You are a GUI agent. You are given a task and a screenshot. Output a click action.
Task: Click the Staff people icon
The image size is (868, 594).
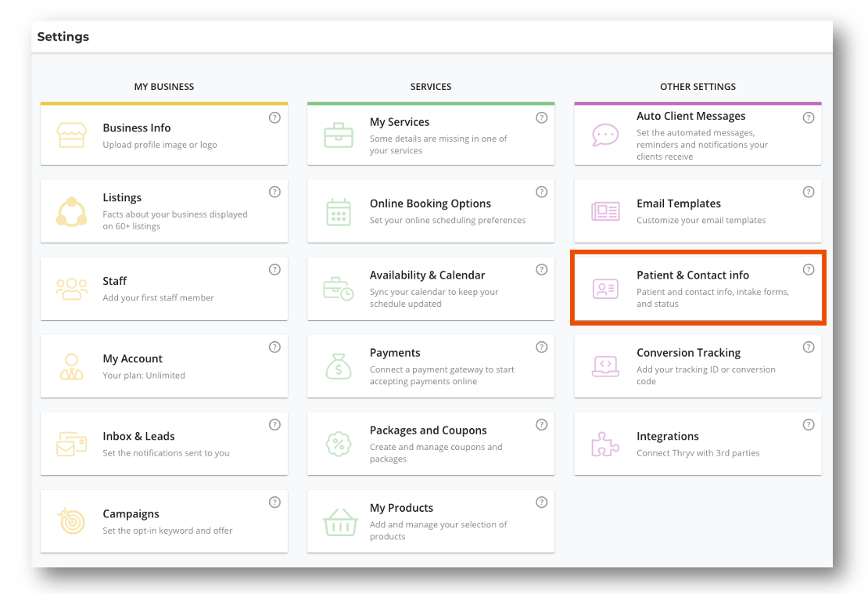point(72,289)
